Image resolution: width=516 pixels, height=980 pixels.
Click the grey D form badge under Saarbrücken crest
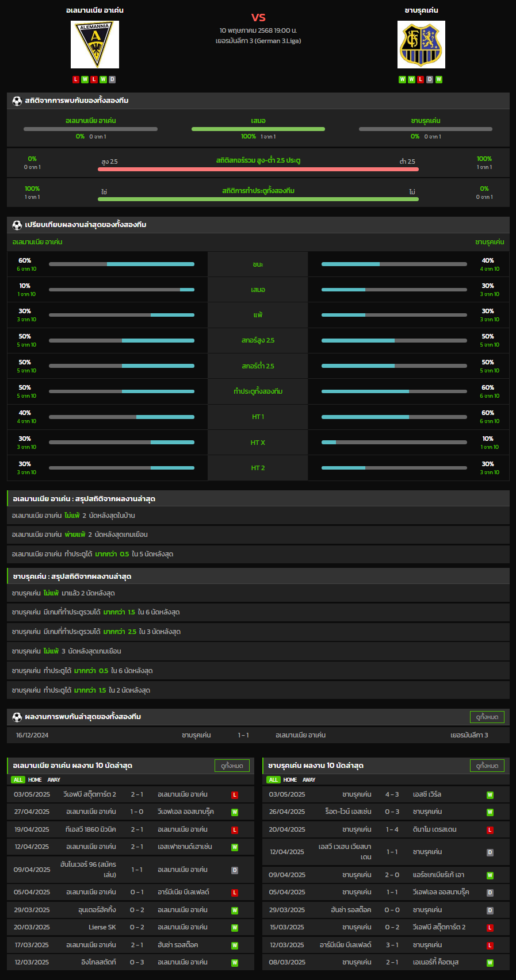click(430, 79)
